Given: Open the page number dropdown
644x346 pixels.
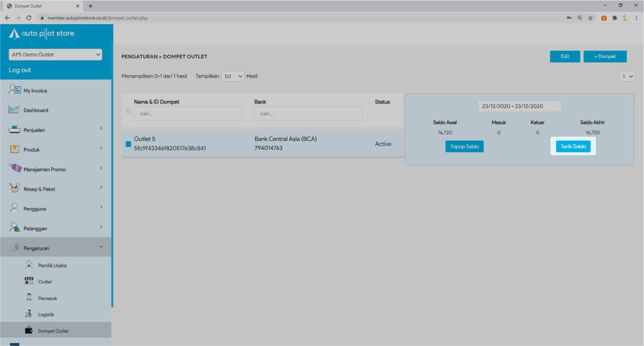Looking at the screenshot, I should (x=627, y=76).
